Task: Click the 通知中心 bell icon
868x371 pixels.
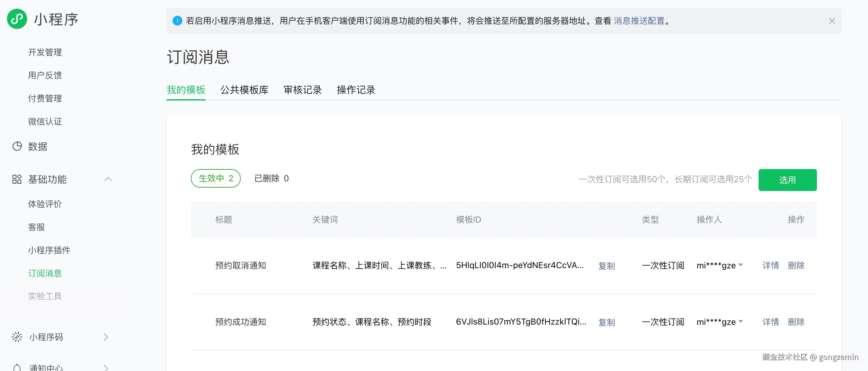Action: pyautogui.click(x=17, y=367)
